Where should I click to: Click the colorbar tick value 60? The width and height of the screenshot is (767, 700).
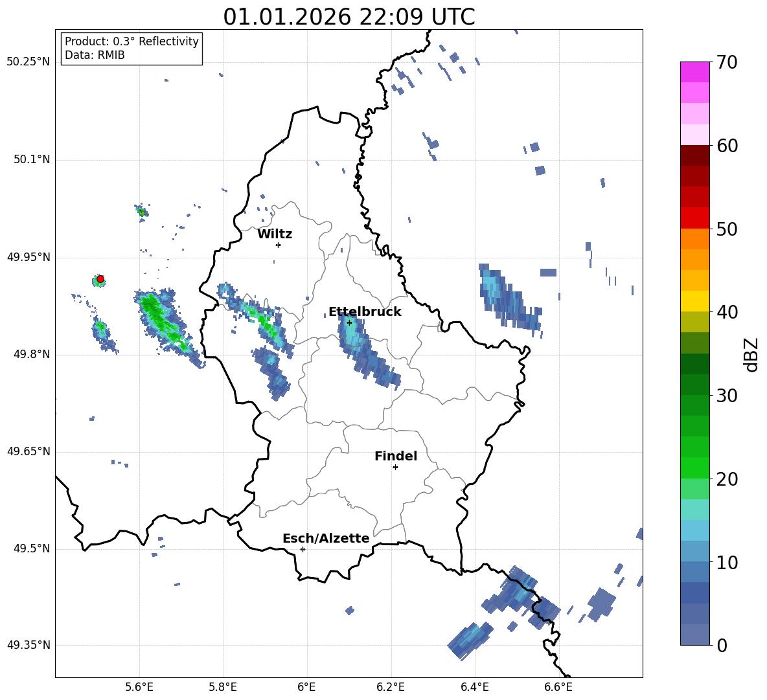(727, 146)
